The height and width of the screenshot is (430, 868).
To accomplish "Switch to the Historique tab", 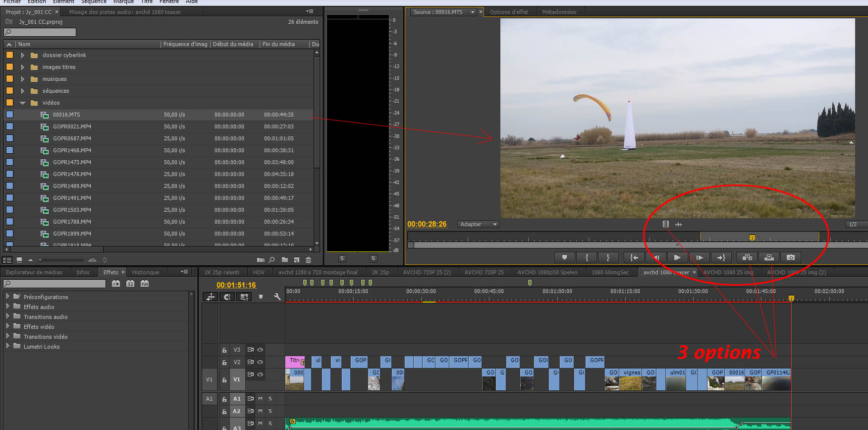I will 145,272.
